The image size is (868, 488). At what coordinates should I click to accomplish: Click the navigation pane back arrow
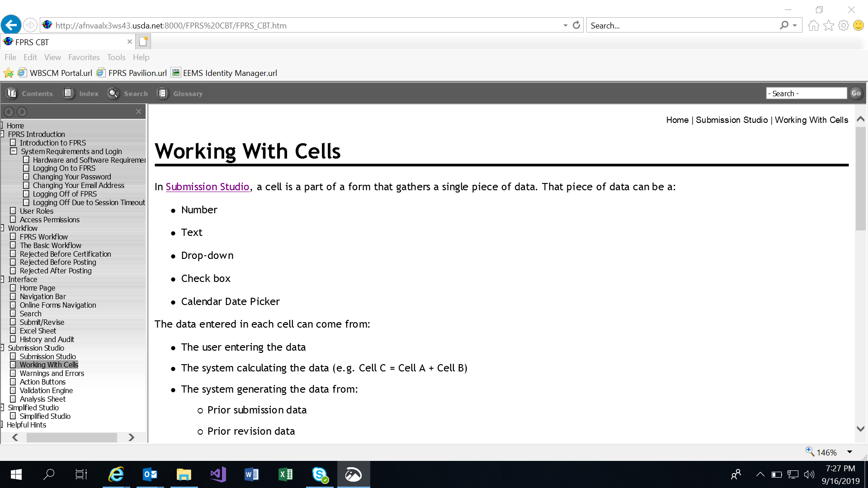pos(9,112)
